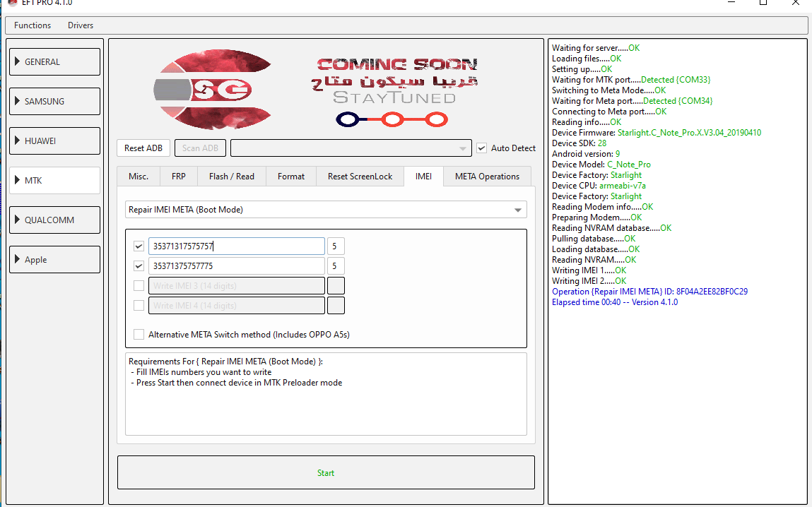The height and width of the screenshot is (507, 812).
Task: Enable the Write IMEI 4 checkbox
Action: pyautogui.click(x=139, y=305)
